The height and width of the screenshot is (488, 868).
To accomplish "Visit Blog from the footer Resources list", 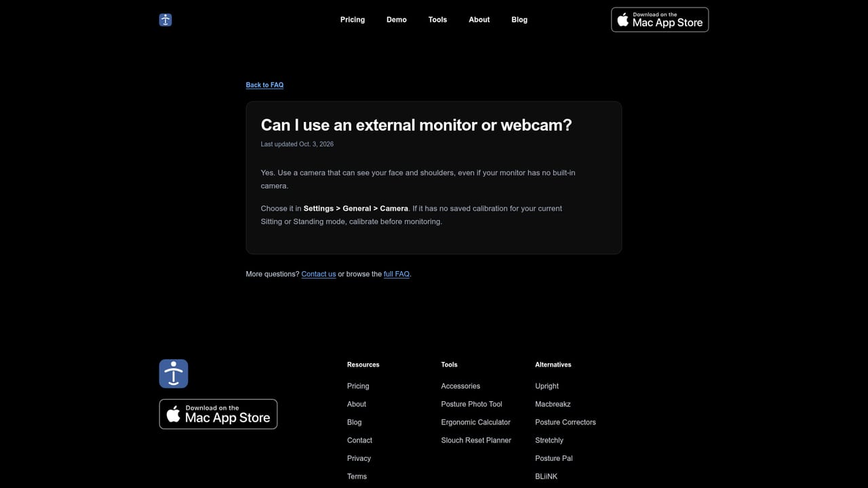I will click(x=355, y=422).
